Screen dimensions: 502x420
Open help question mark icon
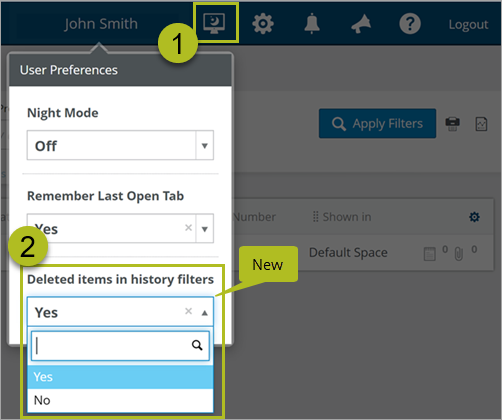(x=410, y=24)
